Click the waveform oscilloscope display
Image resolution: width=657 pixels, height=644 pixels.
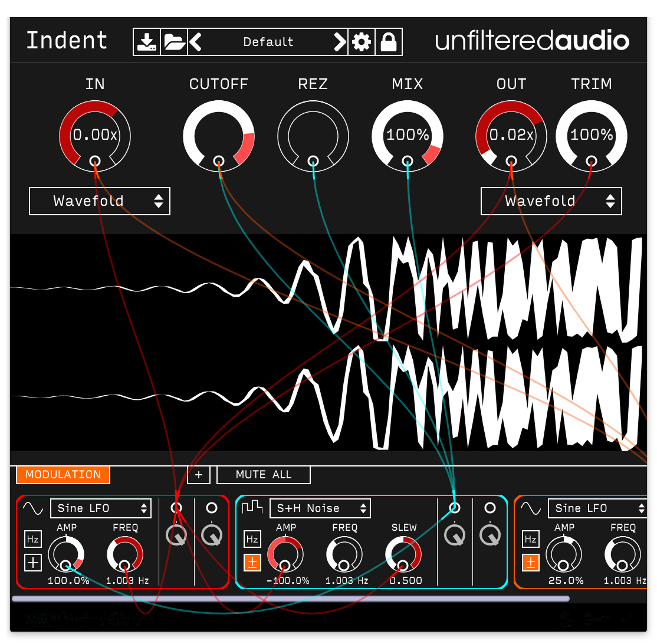[x=328, y=343]
